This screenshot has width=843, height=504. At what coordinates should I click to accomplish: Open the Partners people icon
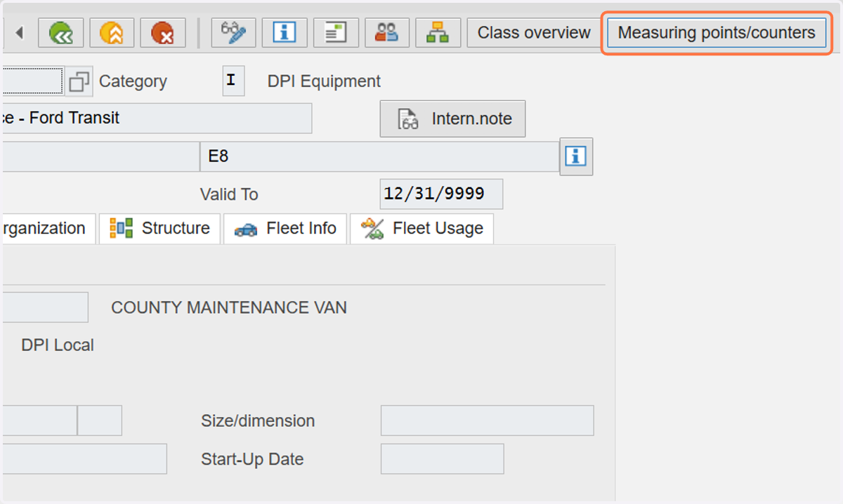[386, 32]
